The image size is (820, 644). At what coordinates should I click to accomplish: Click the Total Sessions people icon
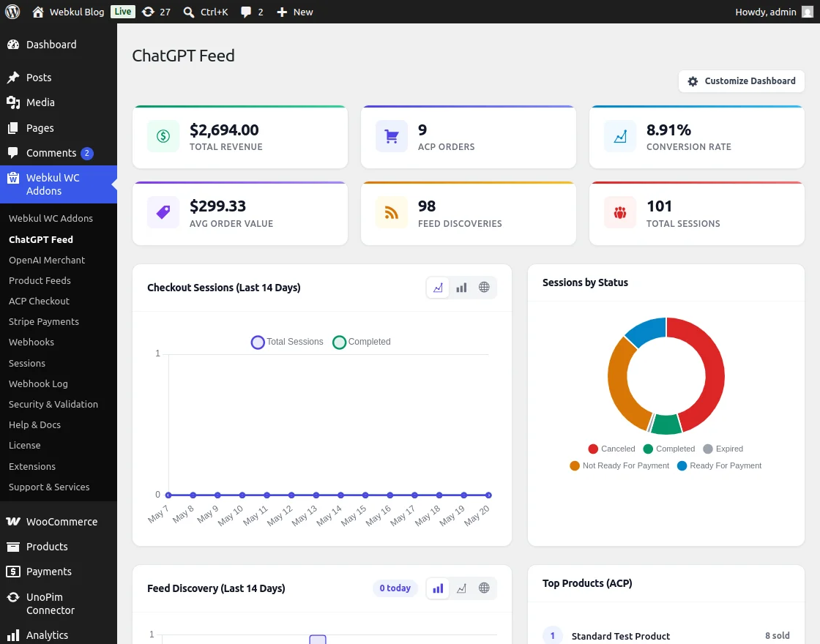[x=620, y=213]
